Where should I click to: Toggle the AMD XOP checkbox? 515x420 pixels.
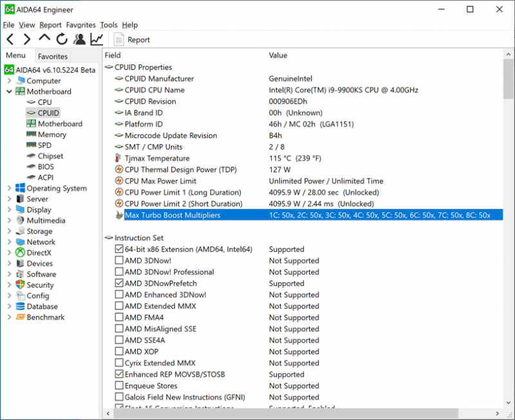click(119, 351)
